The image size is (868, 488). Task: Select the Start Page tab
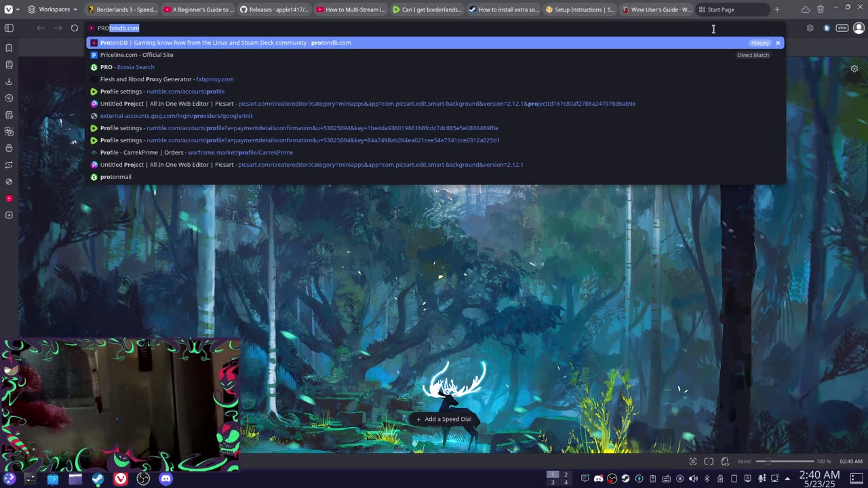733,9
